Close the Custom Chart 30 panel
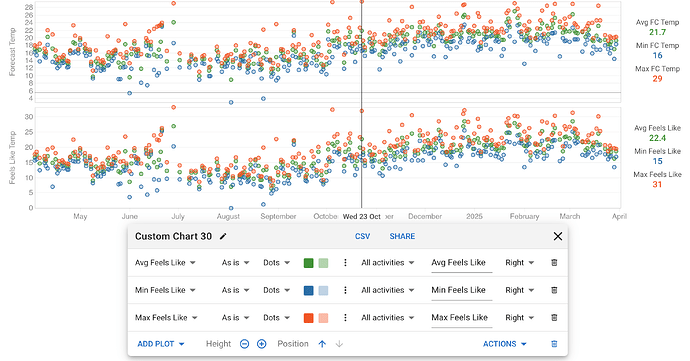The height and width of the screenshot is (361, 690). point(558,236)
